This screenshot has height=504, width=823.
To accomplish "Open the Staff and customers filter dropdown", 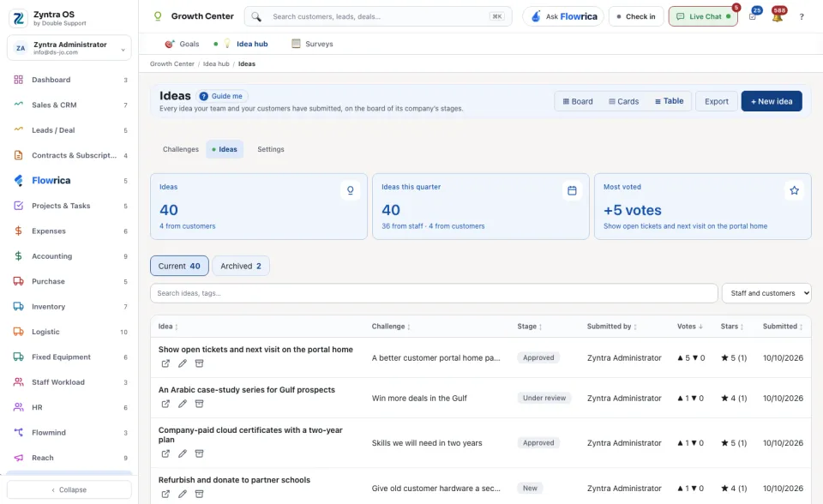I will (x=766, y=293).
